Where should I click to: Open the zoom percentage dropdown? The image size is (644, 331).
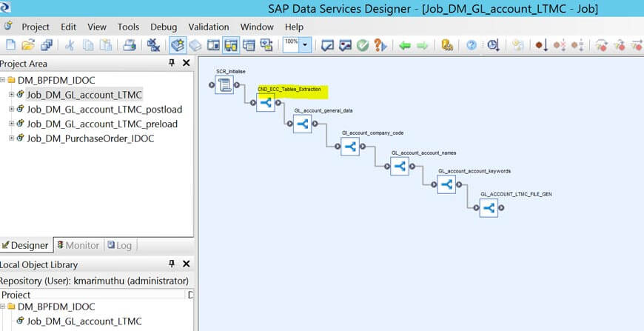[306, 45]
